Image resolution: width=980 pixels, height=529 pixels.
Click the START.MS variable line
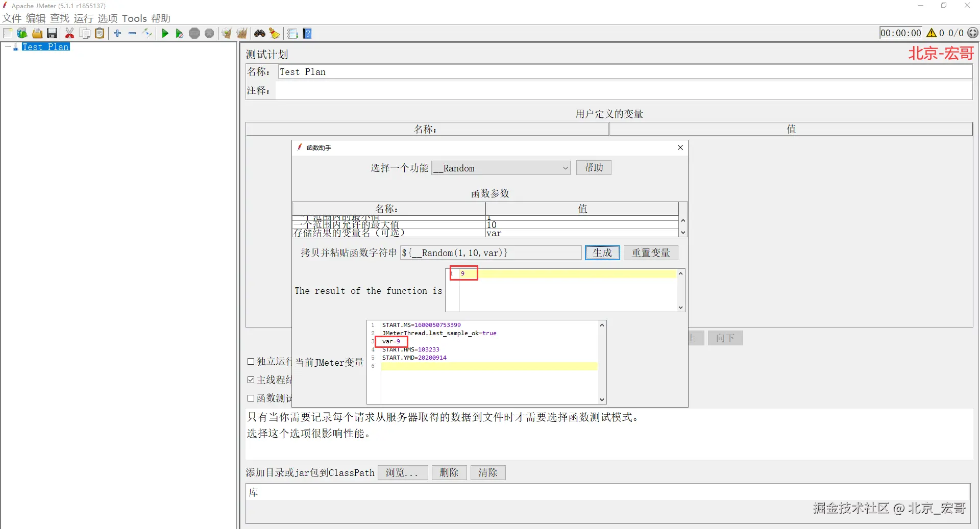tap(421, 325)
